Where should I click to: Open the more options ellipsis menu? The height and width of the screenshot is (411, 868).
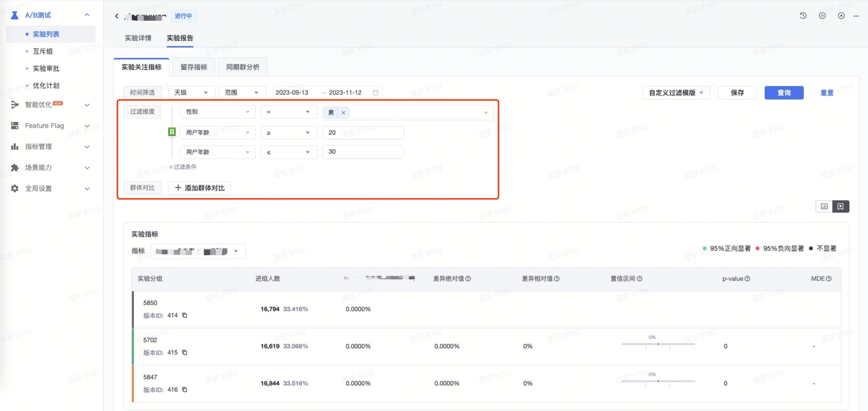coord(856,16)
